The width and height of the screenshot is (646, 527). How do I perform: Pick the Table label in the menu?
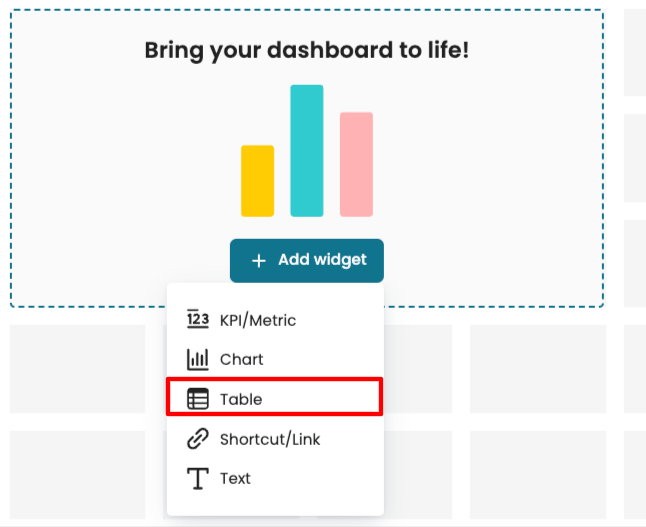point(241,399)
